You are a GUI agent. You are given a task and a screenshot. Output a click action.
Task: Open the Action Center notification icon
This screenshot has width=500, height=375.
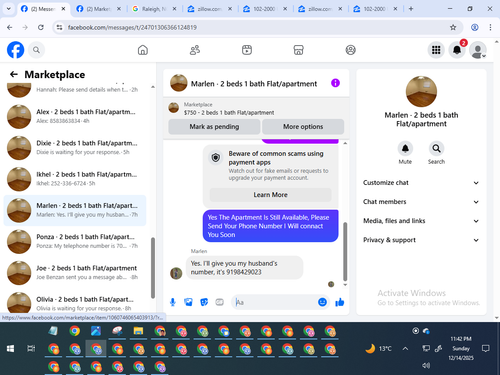[486, 349]
